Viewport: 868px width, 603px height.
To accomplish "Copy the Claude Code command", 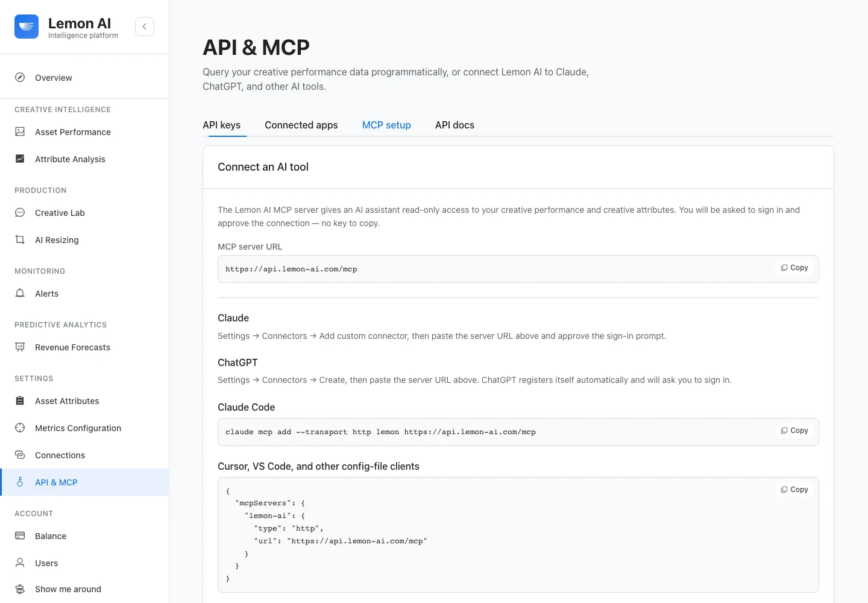I will [x=794, y=431].
